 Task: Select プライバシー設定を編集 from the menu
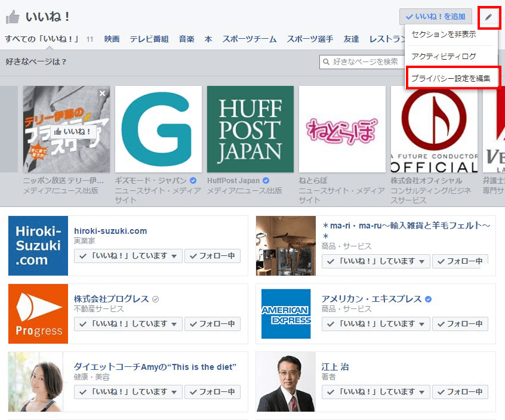[x=451, y=78]
